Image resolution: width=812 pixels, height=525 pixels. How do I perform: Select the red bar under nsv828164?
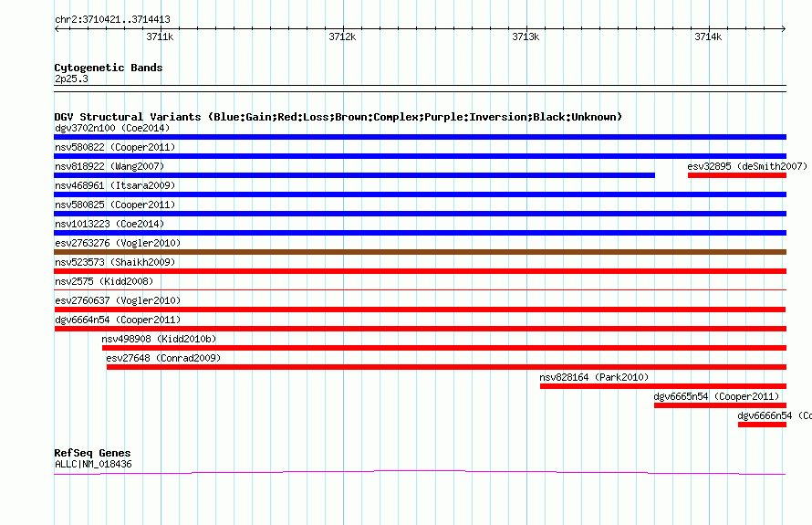(x=663, y=386)
